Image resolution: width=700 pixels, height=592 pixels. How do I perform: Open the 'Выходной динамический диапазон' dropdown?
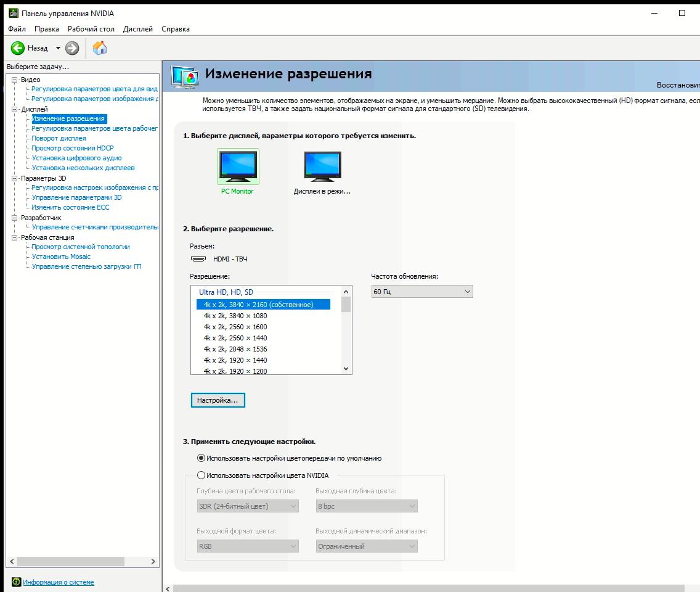[x=367, y=546]
